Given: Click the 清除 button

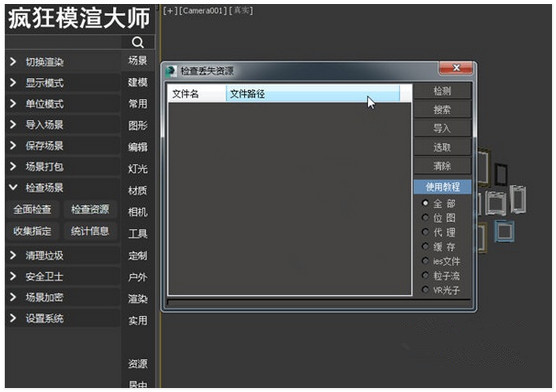Looking at the screenshot, I should tap(442, 166).
